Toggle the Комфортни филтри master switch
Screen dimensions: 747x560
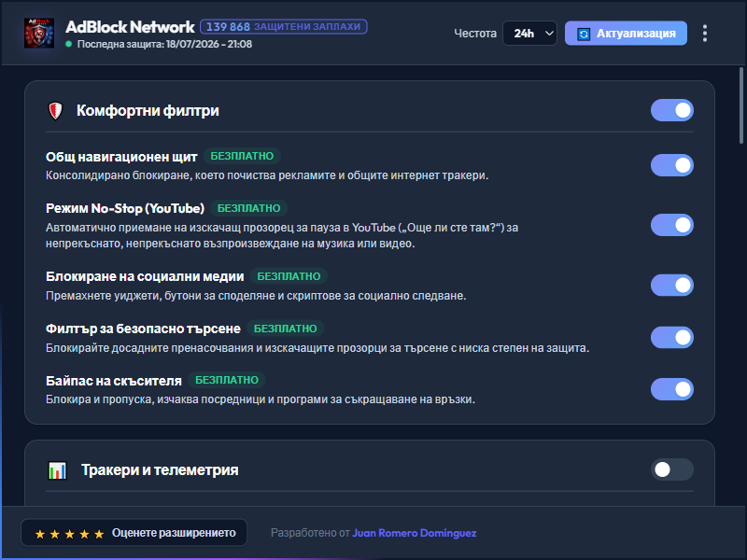pos(671,110)
